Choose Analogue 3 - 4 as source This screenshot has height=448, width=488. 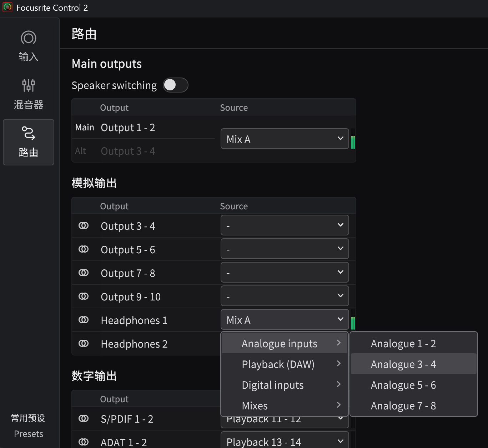pos(414,364)
